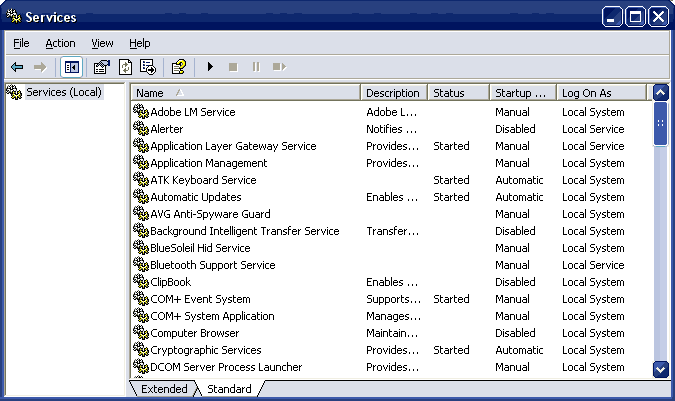Select BlueSoleil Hid Service name

pyautogui.click(x=200, y=248)
